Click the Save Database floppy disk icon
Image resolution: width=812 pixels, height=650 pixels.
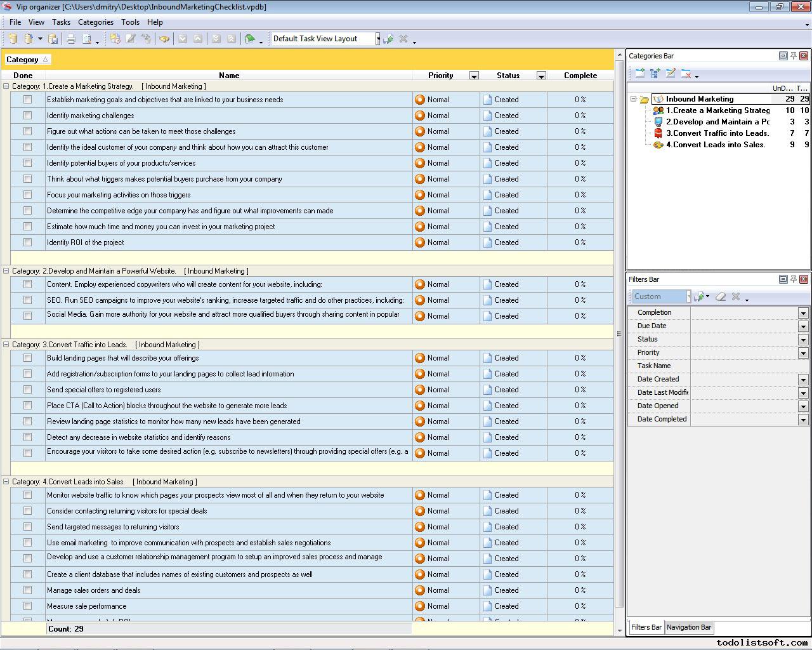pos(53,39)
